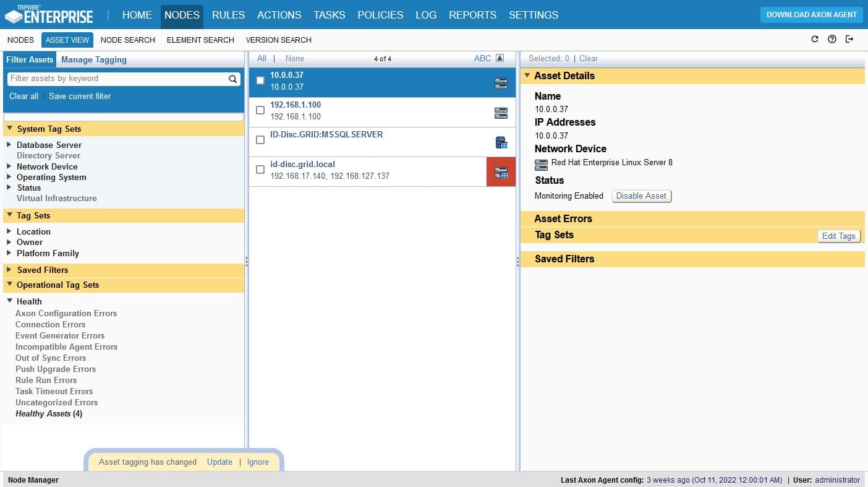This screenshot has height=487, width=868.
Task: Expand the Network Device tag
Action: click(x=9, y=166)
